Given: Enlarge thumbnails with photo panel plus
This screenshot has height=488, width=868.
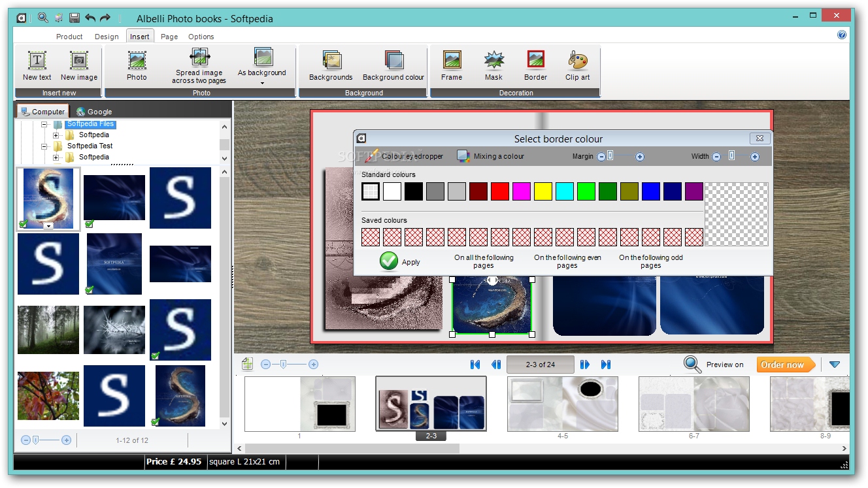Looking at the screenshot, I should pos(66,440).
